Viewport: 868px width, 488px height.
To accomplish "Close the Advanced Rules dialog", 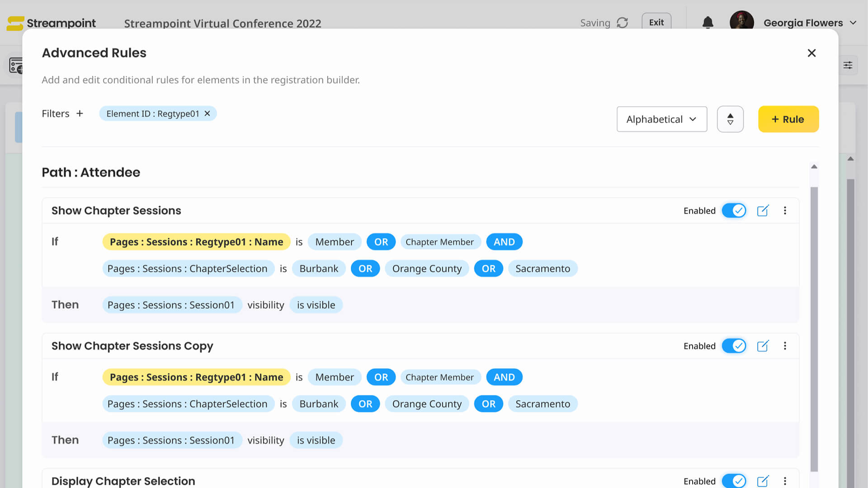I will pos(811,53).
